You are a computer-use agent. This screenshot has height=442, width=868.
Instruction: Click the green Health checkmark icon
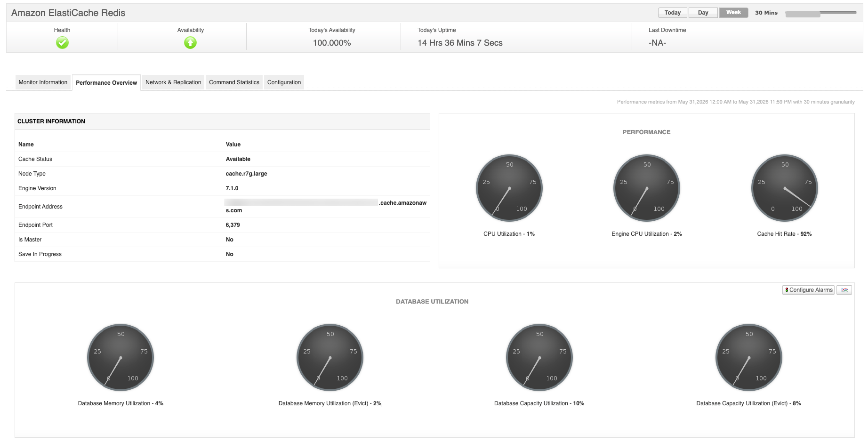[62, 43]
